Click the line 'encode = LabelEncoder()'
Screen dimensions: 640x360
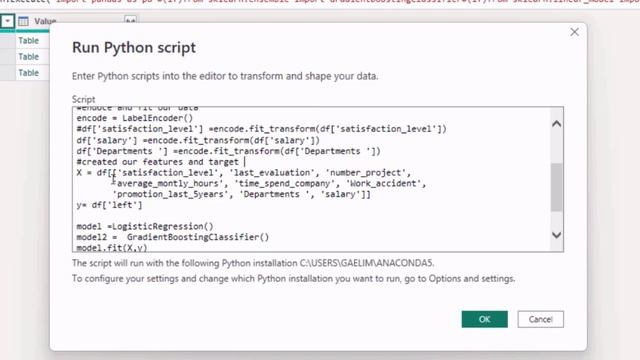click(x=135, y=118)
